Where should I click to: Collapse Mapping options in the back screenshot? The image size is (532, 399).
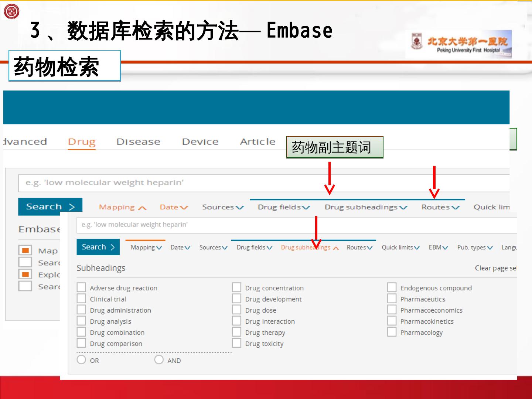(x=123, y=207)
